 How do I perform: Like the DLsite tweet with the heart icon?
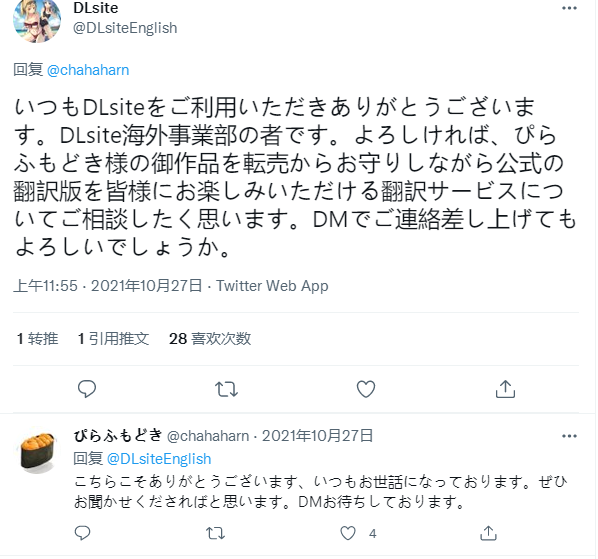click(366, 389)
